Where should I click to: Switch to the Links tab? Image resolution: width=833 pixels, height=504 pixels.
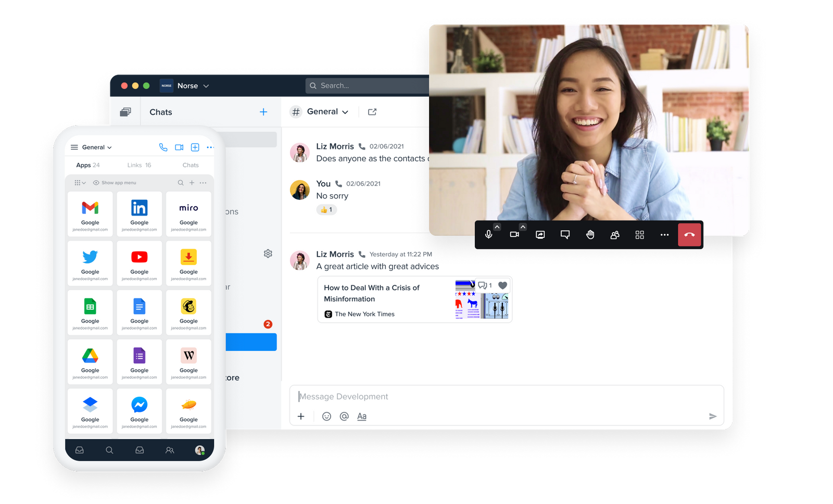pos(138,165)
